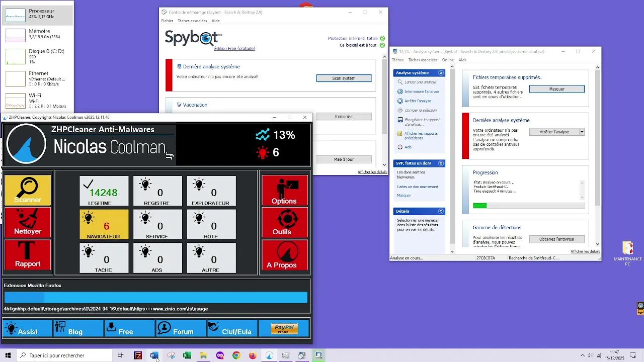
Task: Click the Assist button in ZHPCleaner footer
Action: 27,328
